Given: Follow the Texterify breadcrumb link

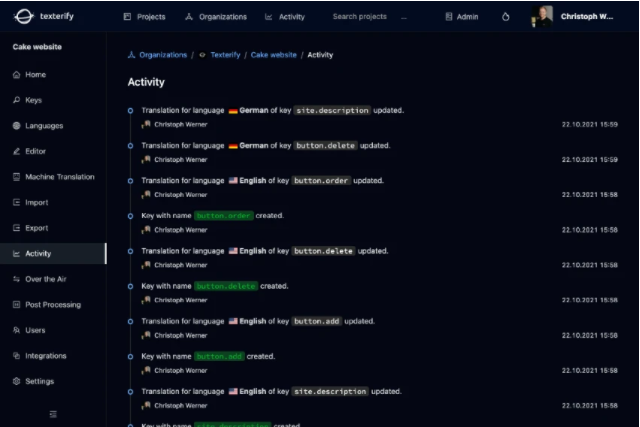Looking at the screenshot, I should (225, 55).
